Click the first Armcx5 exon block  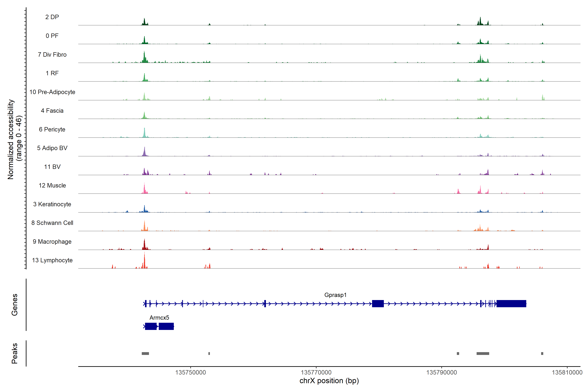tap(151, 326)
